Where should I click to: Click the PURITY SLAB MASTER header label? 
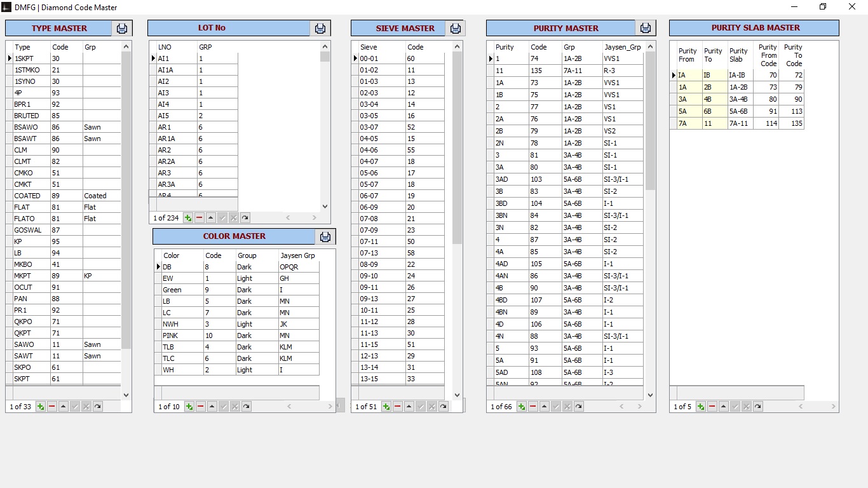click(x=756, y=28)
